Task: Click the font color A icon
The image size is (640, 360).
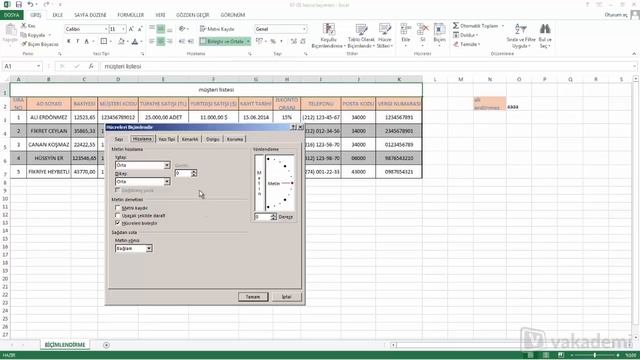Action: pyautogui.click(x=135, y=41)
